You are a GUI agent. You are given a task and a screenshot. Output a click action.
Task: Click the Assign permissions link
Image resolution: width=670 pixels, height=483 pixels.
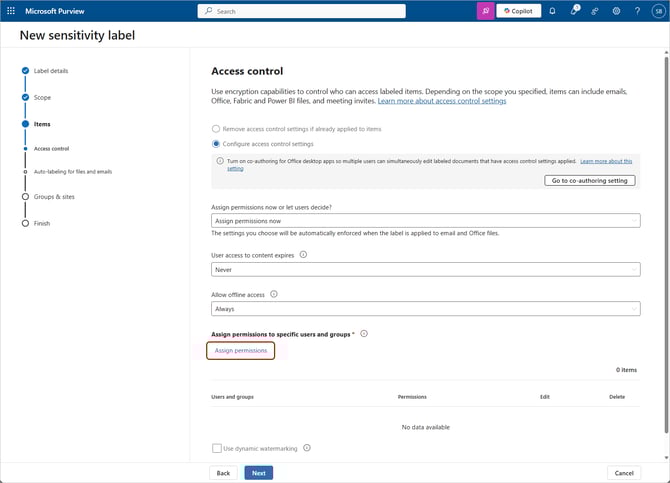[241, 351]
